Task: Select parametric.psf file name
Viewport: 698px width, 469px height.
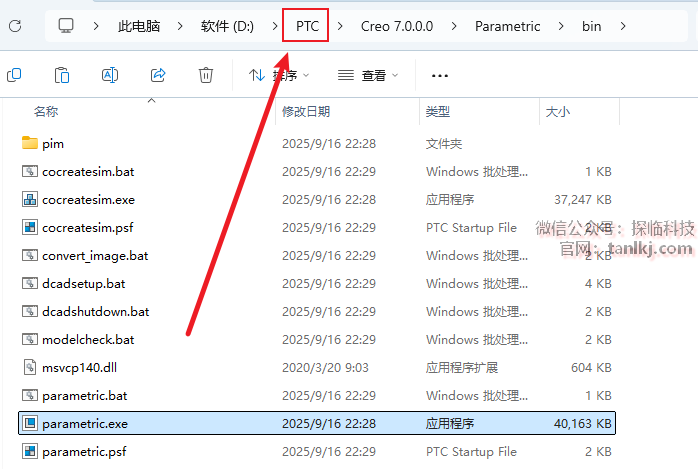Action: (x=84, y=452)
